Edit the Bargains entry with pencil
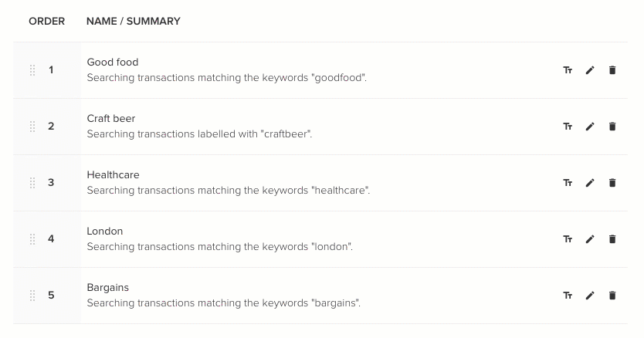The image size is (644, 338). (590, 296)
